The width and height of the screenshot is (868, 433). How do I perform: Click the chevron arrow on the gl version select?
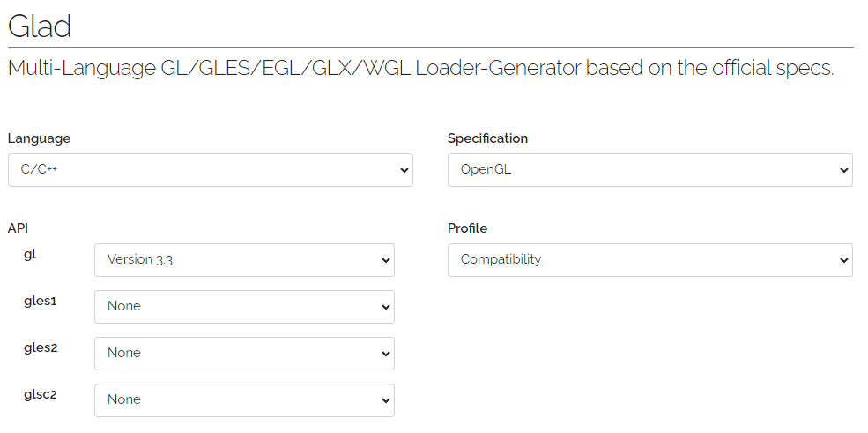click(x=386, y=260)
